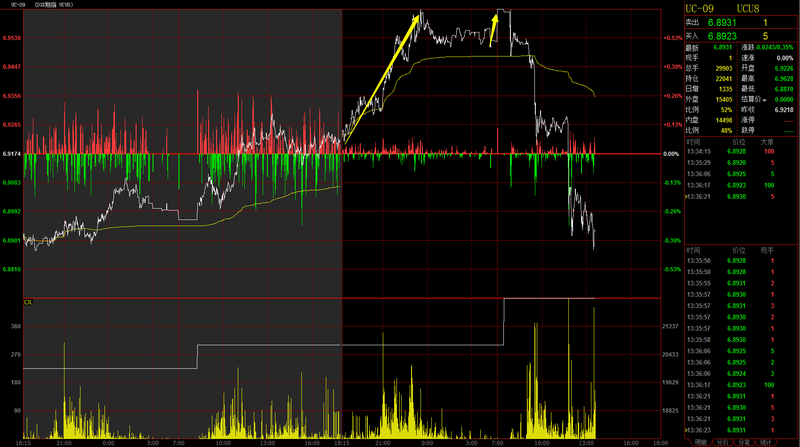
Task: Click the 现手 column header in the tick list
Action: pos(767,250)
